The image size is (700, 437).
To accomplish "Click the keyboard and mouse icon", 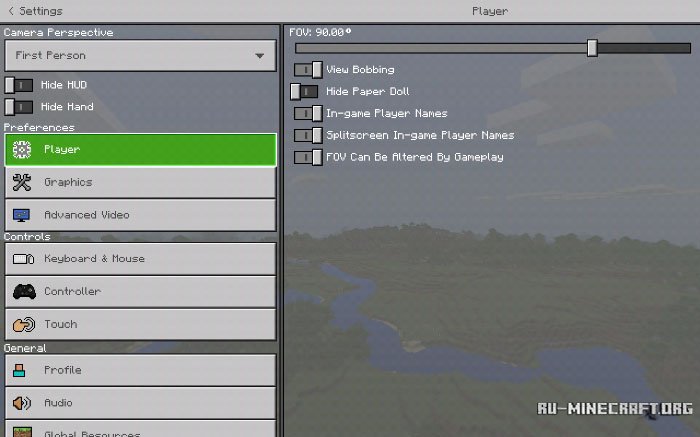I will (x=23, y=259).
